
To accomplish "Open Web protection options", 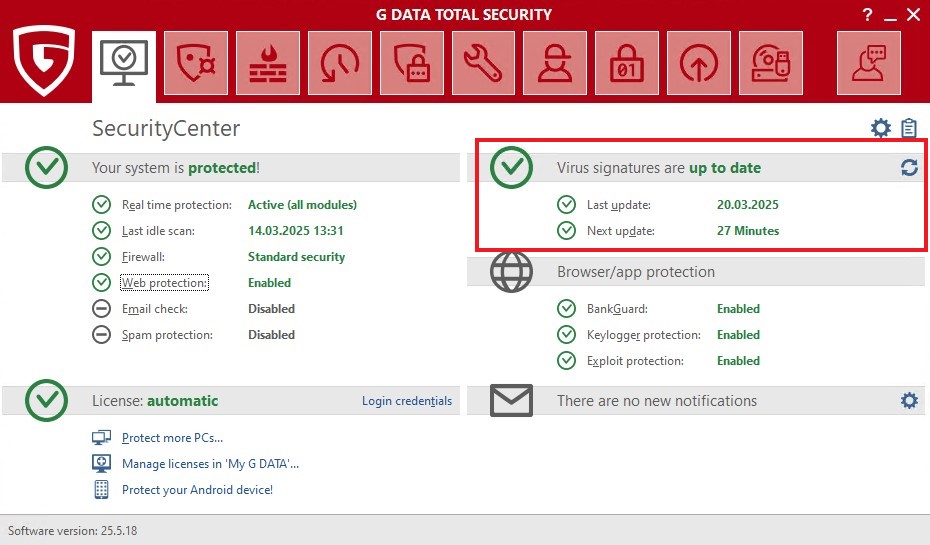I will point(164,283).
